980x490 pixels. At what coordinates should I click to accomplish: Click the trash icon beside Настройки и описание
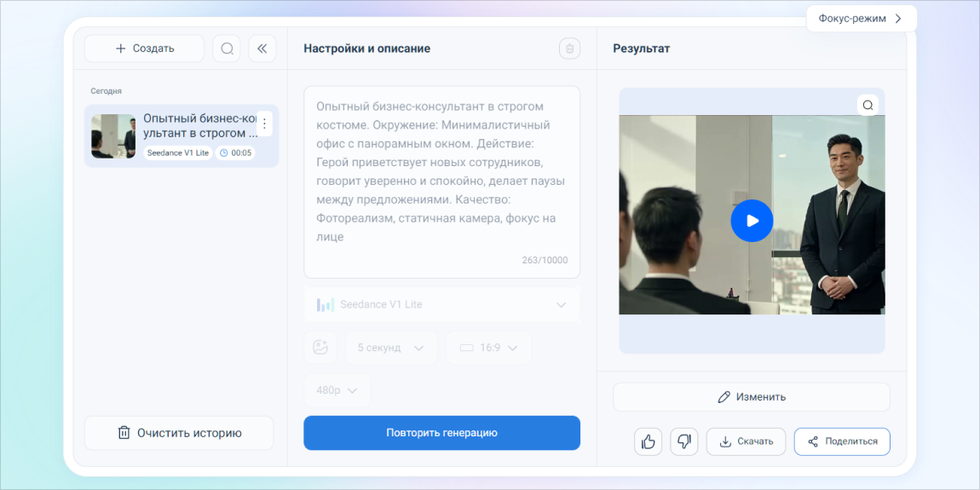(x=570, y=49)
